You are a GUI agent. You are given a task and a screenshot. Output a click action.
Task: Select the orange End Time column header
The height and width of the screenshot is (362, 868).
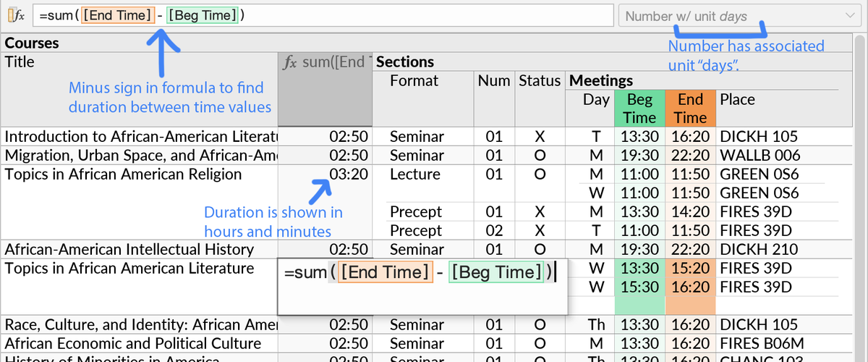691,109
